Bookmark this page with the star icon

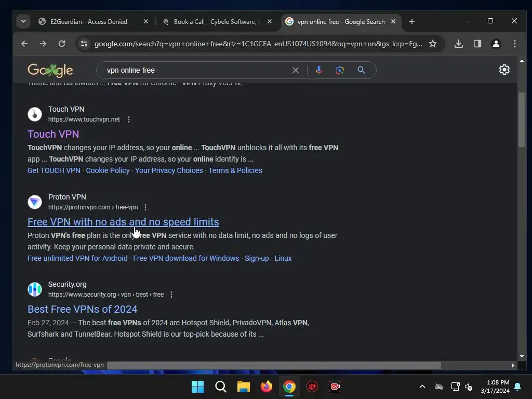(433, 44)
